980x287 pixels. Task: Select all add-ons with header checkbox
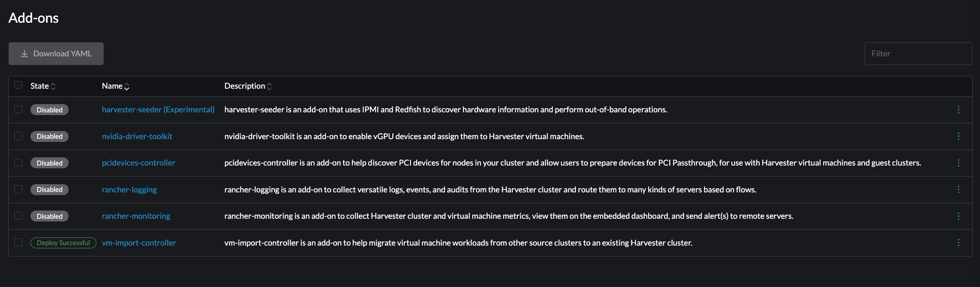coord(18,85)
